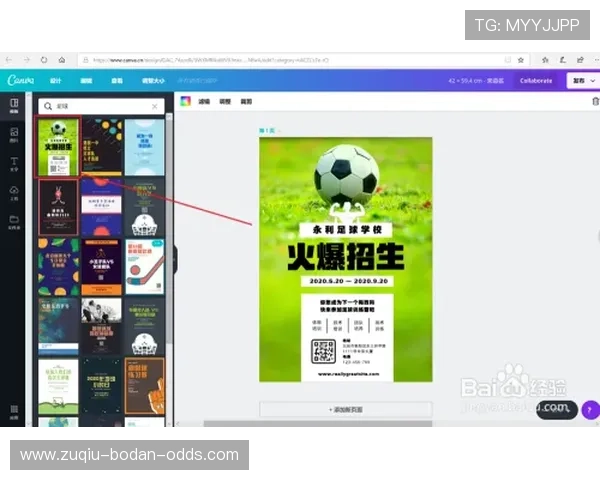The image size is (600, 480).
Task: Click the Canva logo to go home
Action: tap(20, 80)
